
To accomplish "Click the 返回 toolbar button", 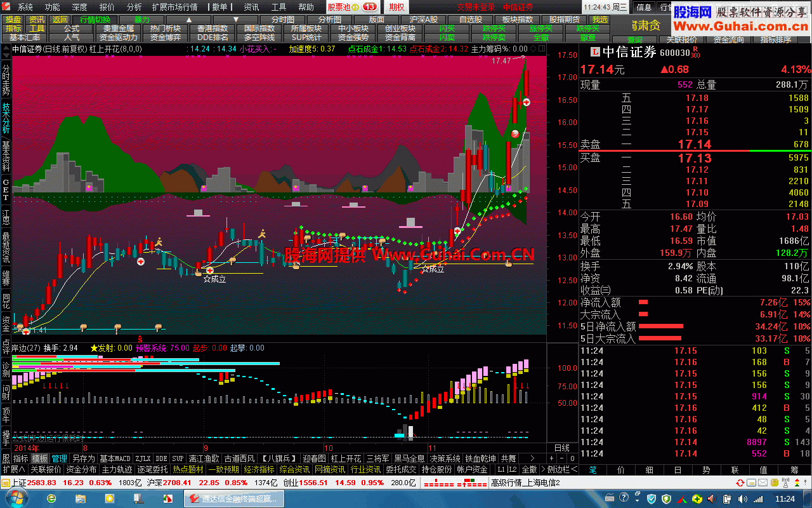I will [x=60, y=20].
